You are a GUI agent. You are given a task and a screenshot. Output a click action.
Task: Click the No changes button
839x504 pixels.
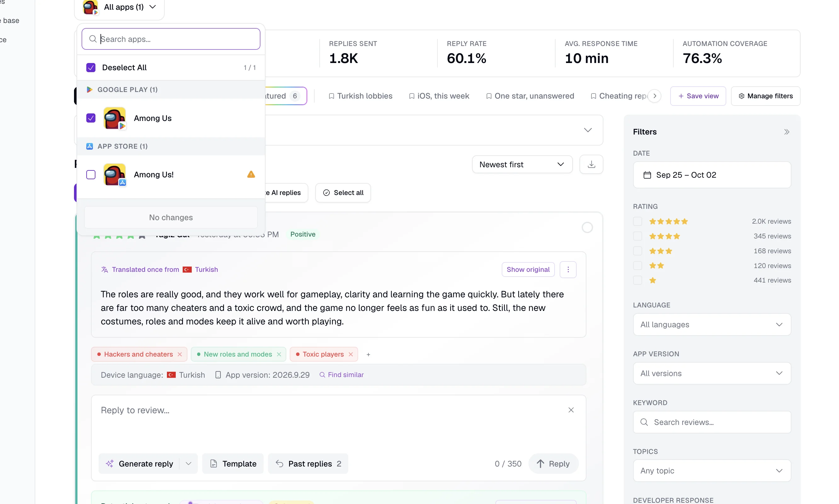click(171, 217)
